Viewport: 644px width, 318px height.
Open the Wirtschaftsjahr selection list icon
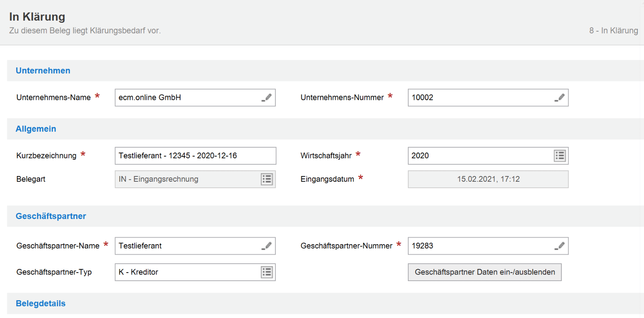560,156
